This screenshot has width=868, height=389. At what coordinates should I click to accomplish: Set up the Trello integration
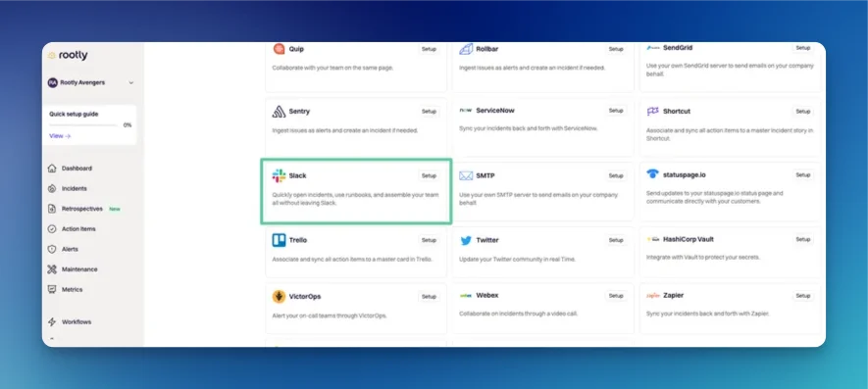click(429, 240)
